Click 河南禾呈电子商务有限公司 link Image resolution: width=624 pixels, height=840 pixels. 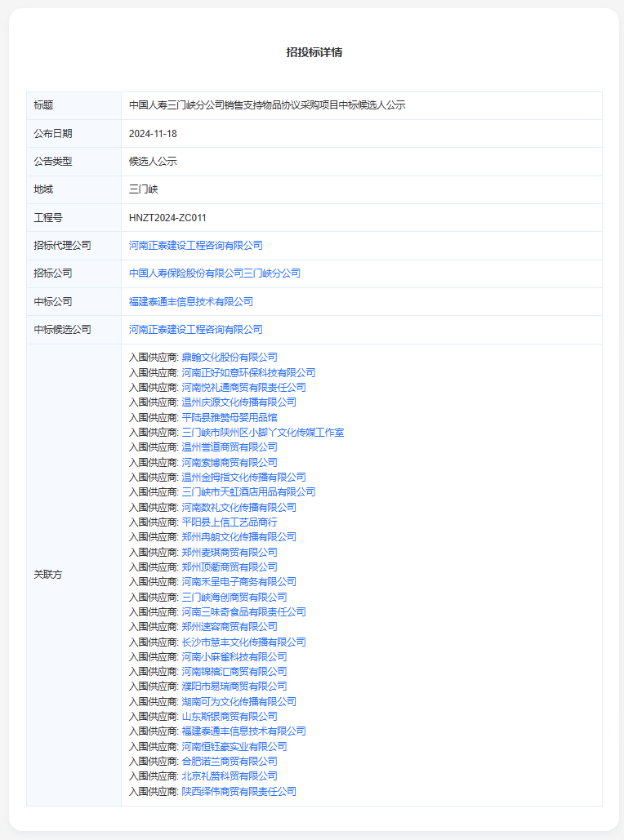pyautogui.click(x=238, y=582)
